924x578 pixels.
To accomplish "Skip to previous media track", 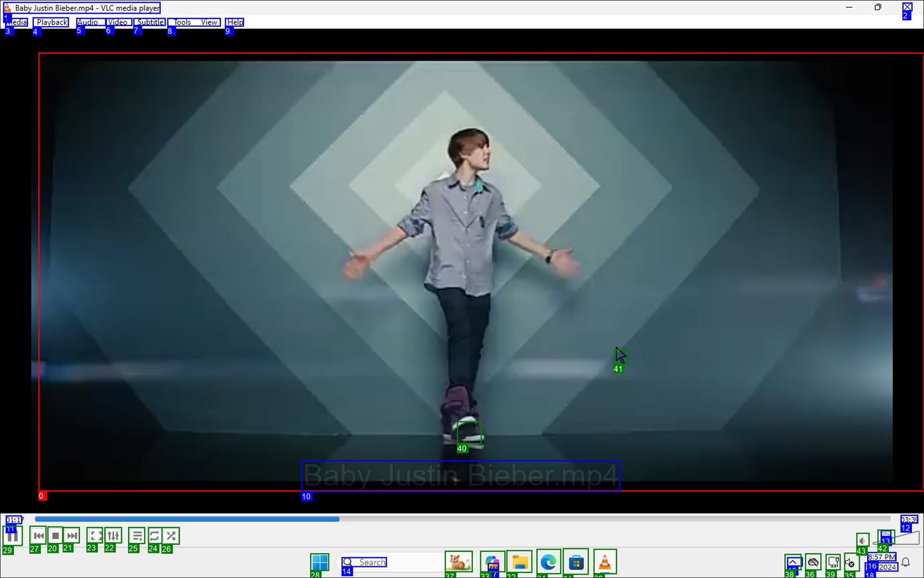I will click(39, 536).
